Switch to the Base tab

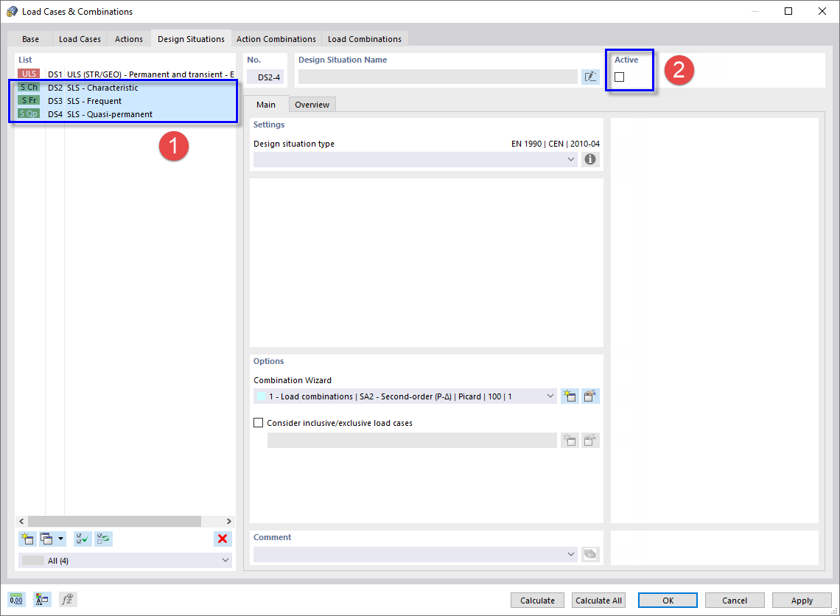point(30,39)
